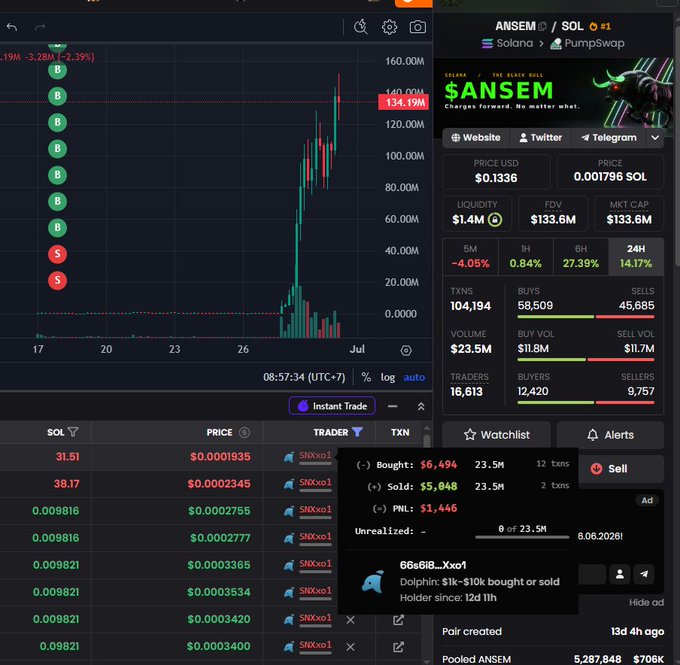680x665 pixels.
Task: Click the SNXxo1 trader on $0.0003534 row
Action: pos(315,591)
